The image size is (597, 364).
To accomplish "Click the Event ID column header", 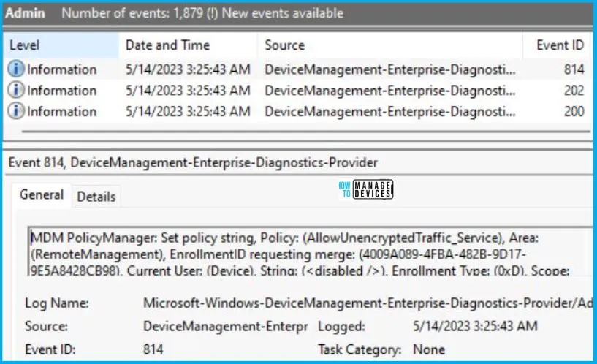I will coord(559,45).
